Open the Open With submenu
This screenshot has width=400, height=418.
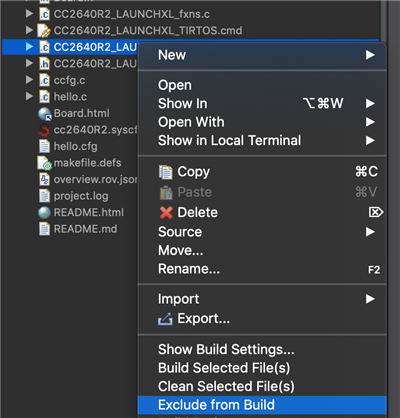[x=262, y=122]
